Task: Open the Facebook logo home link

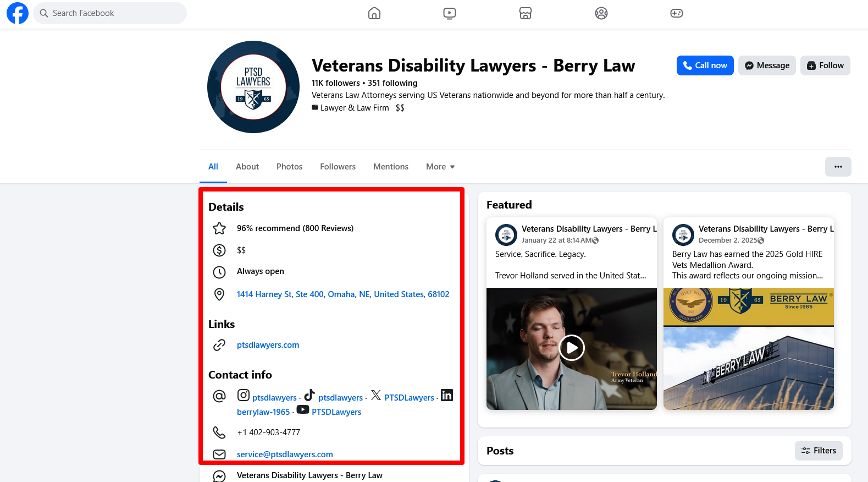Action: tap(18, 13)
